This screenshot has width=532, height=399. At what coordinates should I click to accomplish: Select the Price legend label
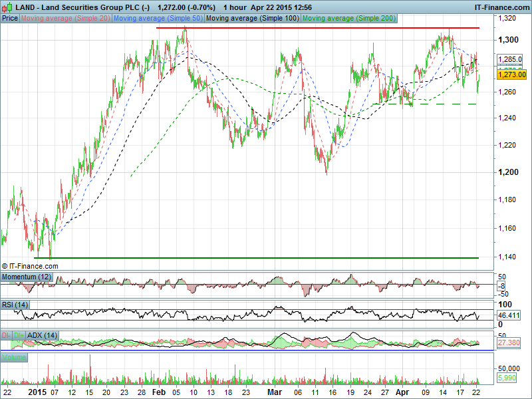coord(10,19)
